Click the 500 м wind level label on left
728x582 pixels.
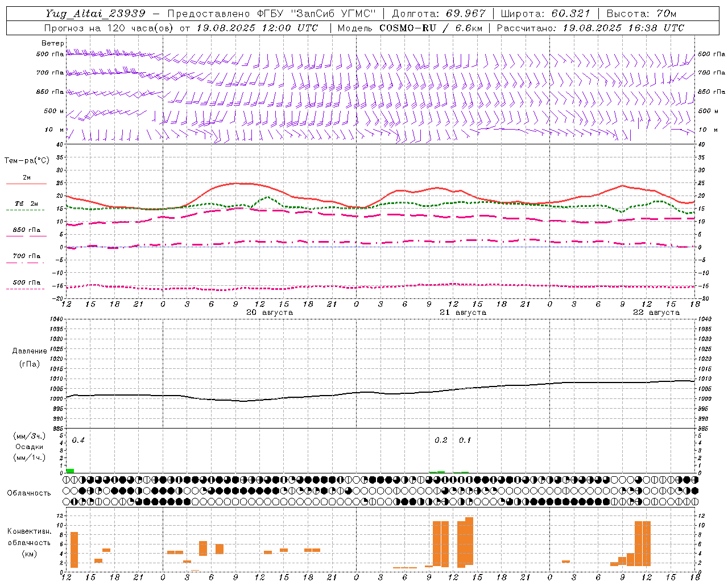click(54, 111)
